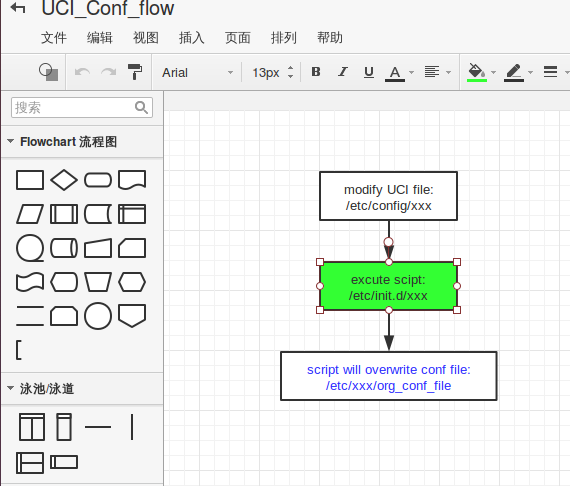Viewport: 570px width, 486px height.
Task: Pick the stored data shape
Action: tap(98, 214)
